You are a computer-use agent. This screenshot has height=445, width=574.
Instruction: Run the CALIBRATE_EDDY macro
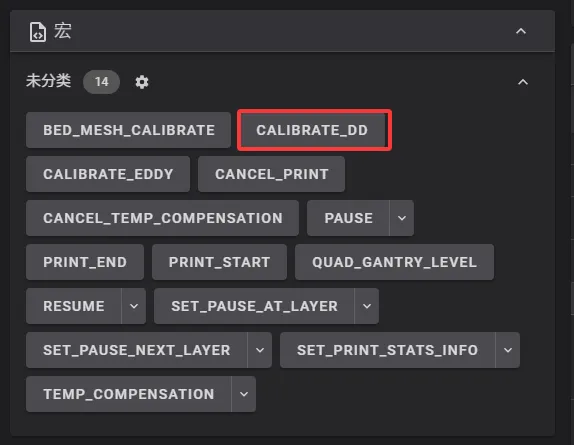(108, 174)
